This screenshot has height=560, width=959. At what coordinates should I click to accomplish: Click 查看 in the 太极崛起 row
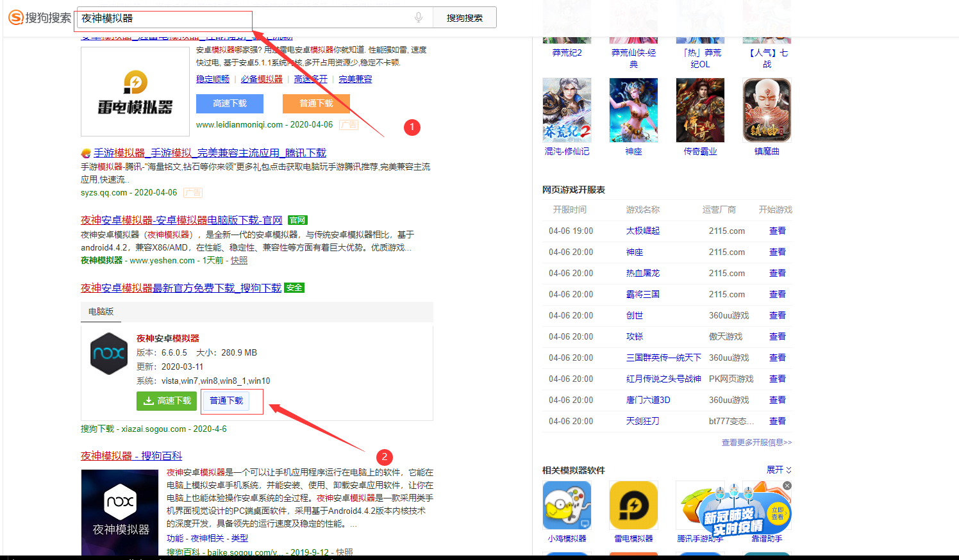pyautogui.click(x=778, y=231)
